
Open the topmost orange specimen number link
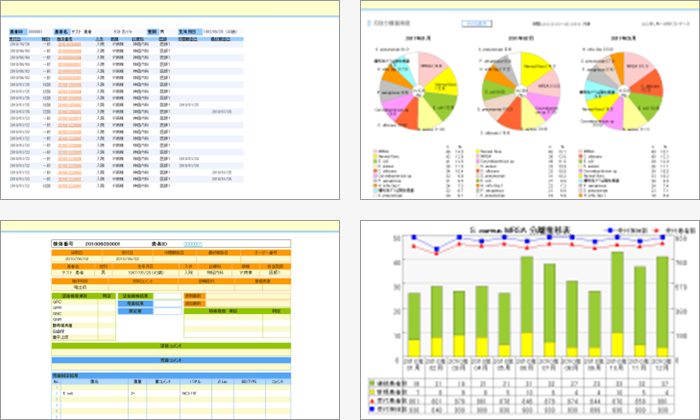69,44
